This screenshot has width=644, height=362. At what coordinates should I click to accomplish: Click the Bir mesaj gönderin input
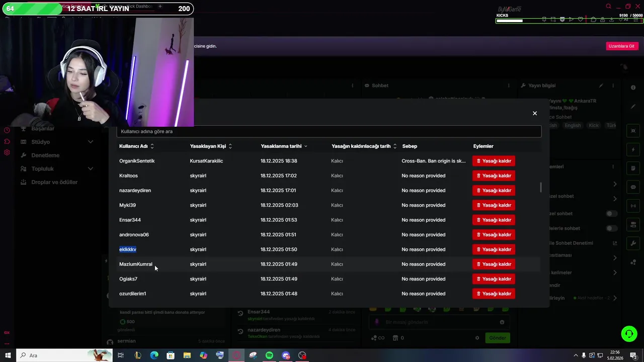tap(438, 322)
